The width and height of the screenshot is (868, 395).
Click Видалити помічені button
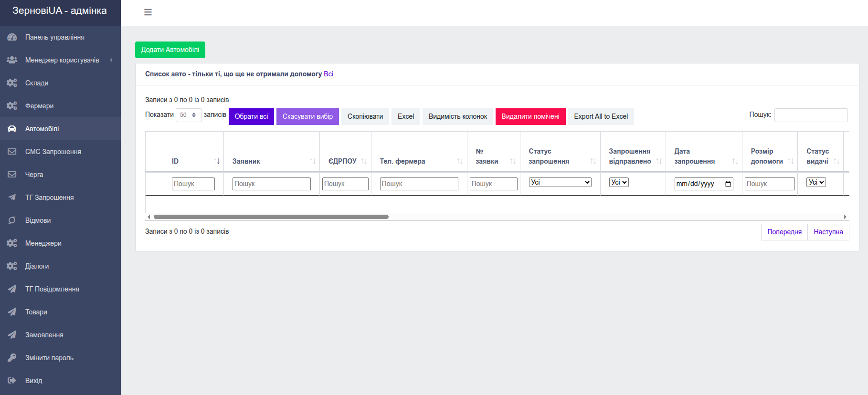point(530,116)
